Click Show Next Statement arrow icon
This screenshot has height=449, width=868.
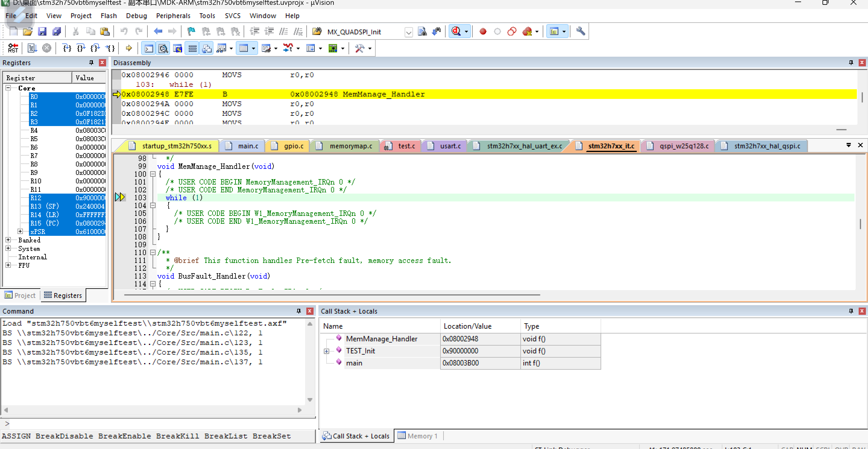pos(129,48)
